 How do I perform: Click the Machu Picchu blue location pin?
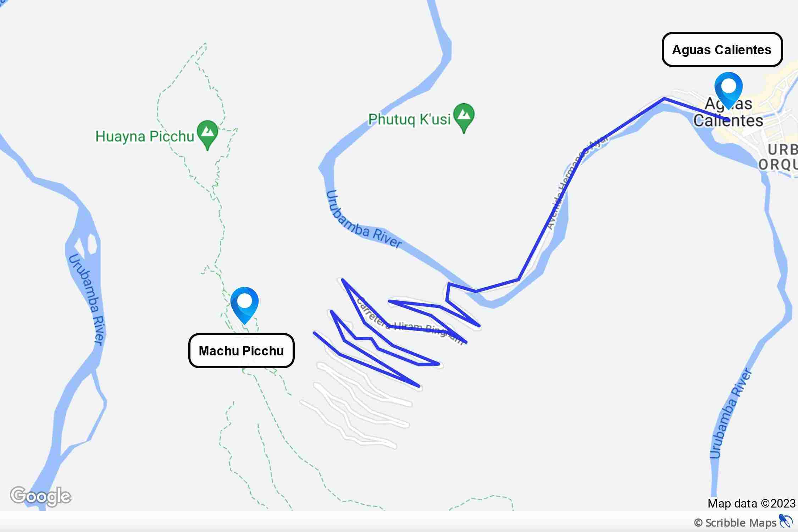coord(244,304)
